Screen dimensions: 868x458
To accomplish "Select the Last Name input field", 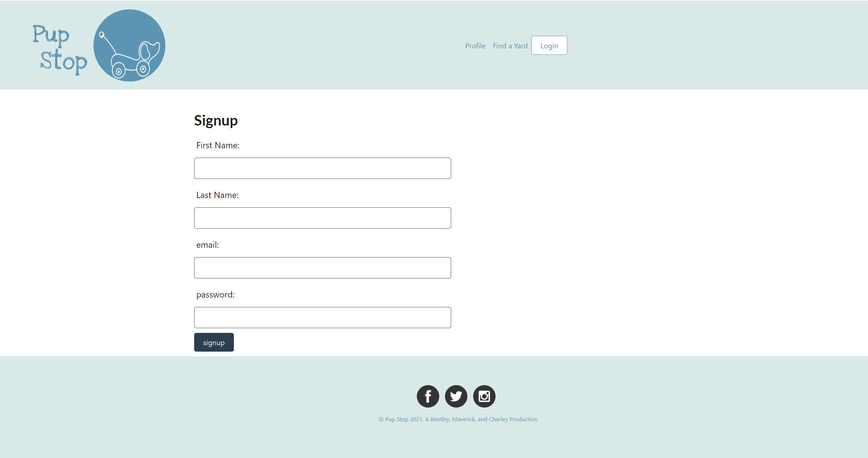I will (x=323, y=217).
